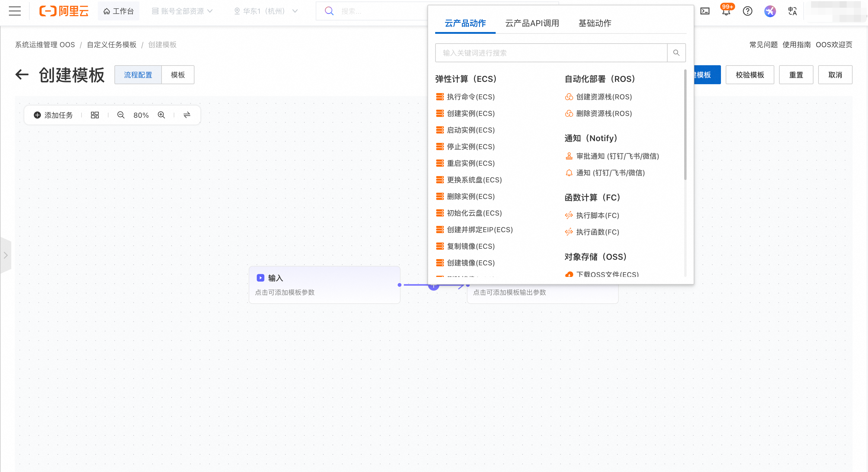This screenshot has width=868, height=472.
Task: Click the 校验模板 button
Action: click(x=750, y=75)
